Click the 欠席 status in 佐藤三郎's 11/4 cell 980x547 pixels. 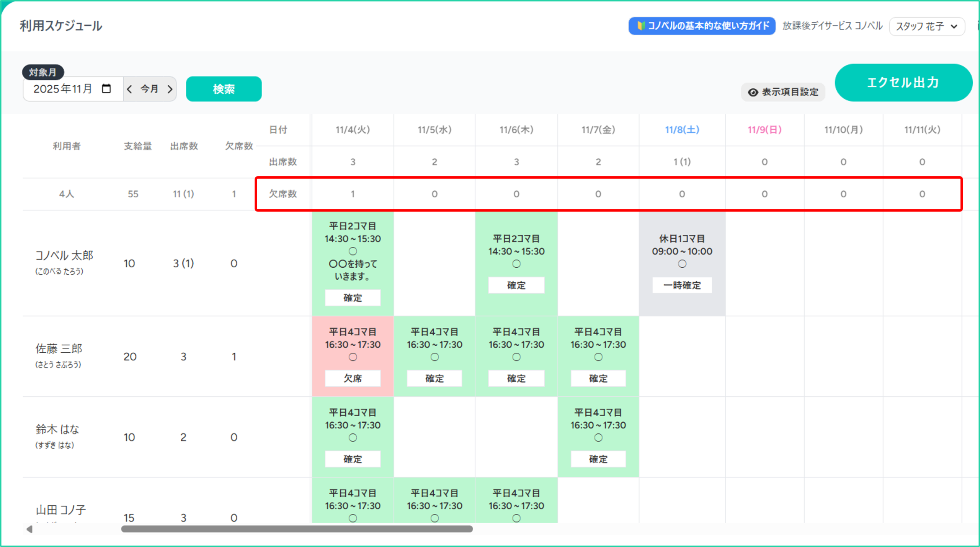pos(353,378)
